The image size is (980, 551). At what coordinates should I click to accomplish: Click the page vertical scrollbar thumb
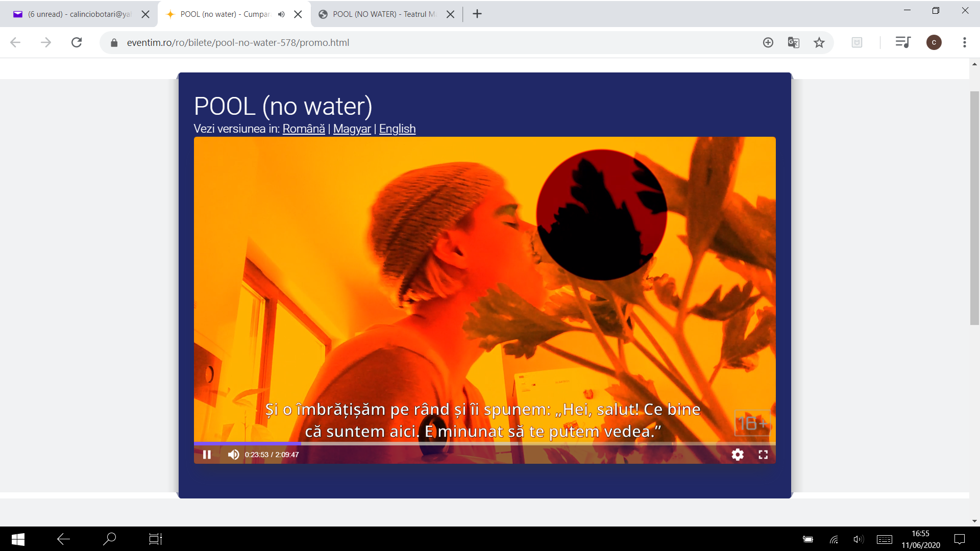point(974,208)
